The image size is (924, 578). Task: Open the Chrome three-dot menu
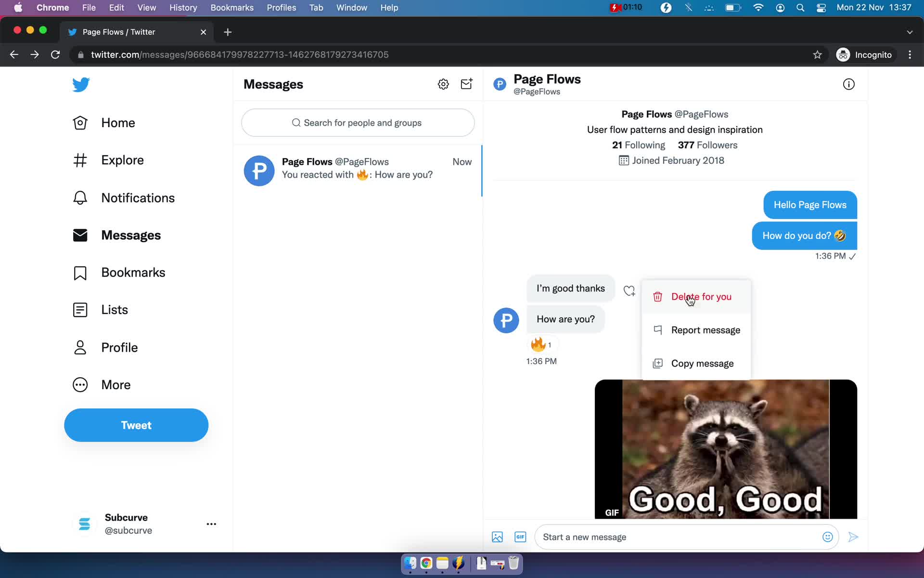910,54
